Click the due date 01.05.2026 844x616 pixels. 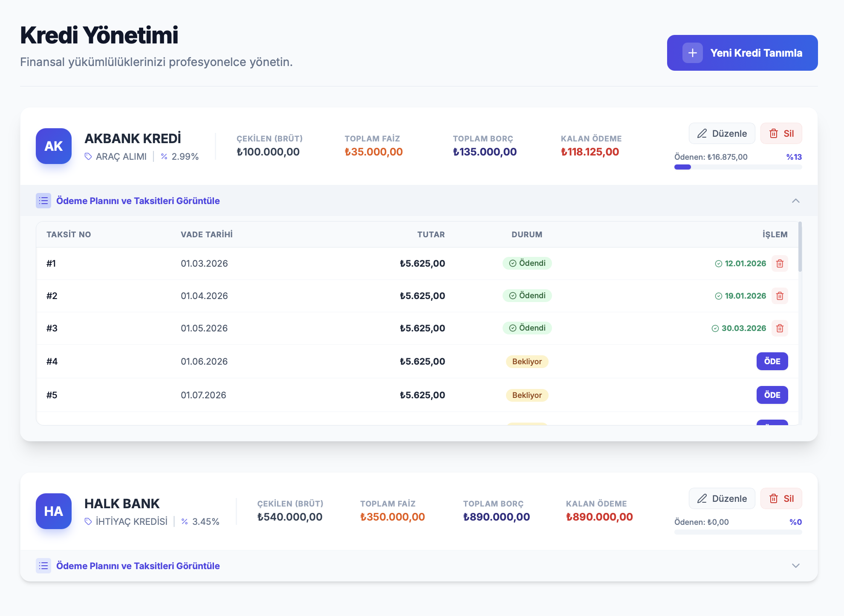(x=204, y=328)
